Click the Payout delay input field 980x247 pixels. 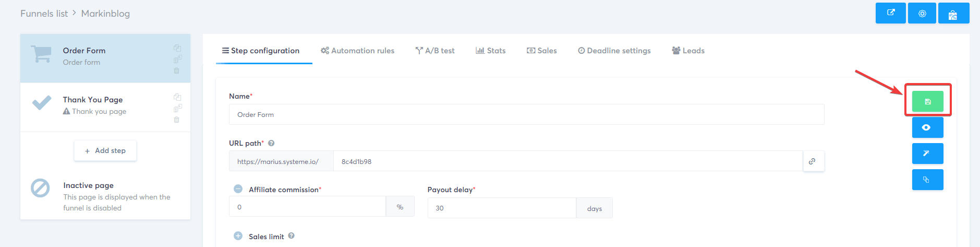(x=501, y=208)
